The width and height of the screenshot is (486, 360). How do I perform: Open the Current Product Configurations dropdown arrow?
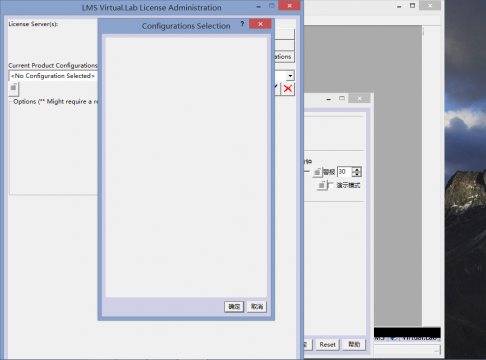(x=290, y=76)
